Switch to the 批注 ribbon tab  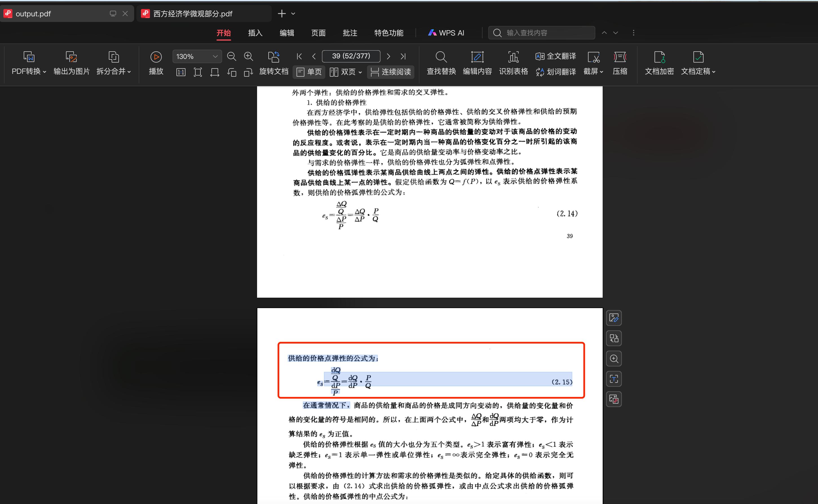click(x=350, y=33)
